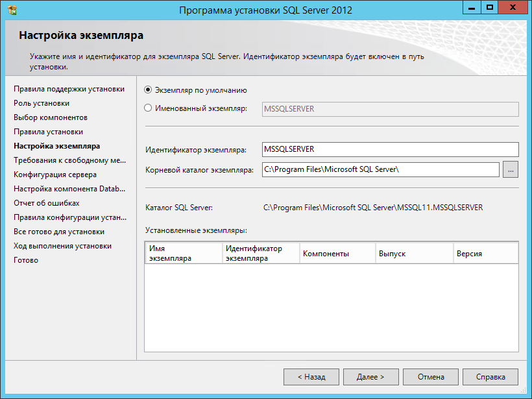The height and width of the screenshot is (399, 532).
Task: Click the named instance name field
Action: click(x=390, y=109)
